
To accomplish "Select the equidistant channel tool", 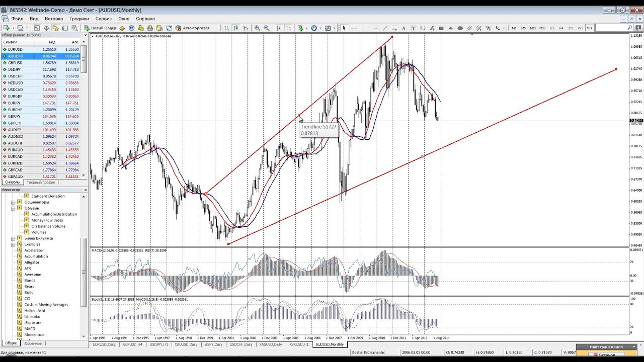I will 469,28.
